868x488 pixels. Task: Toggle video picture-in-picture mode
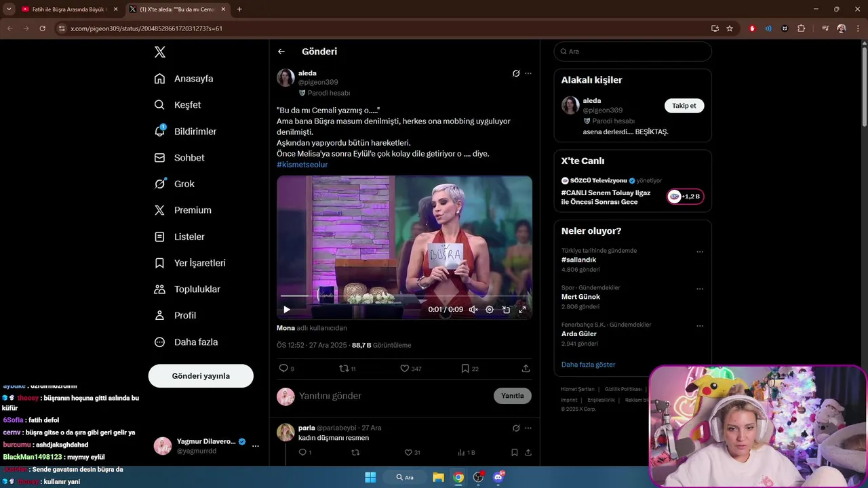(x=506, y=310)
